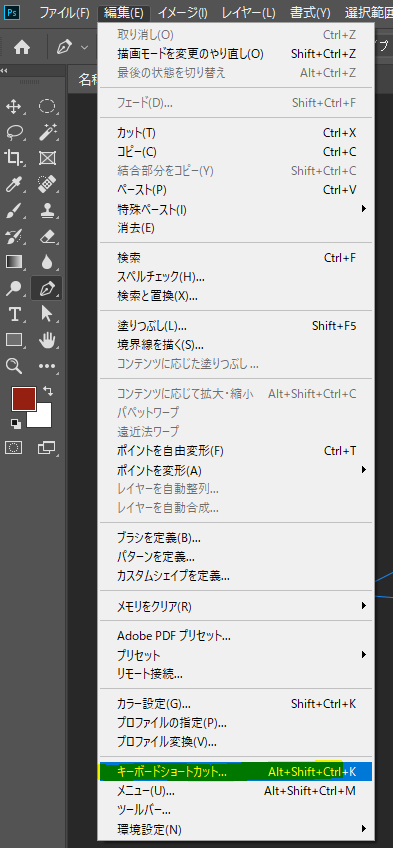
Task: Select the Zoom tool
Action: [x=14, y=366]
